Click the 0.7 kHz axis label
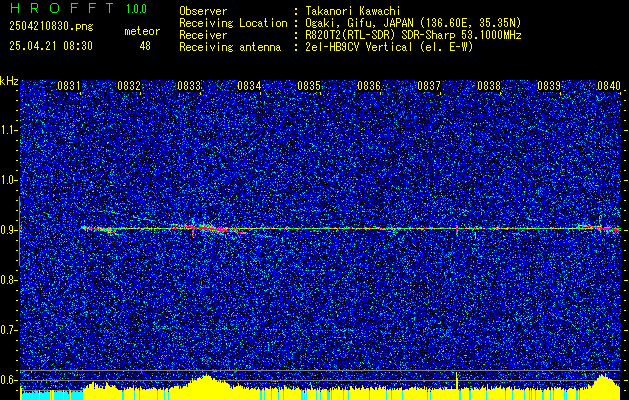The image size is (629, 400). pyautogui.click(x=8, y=330)
